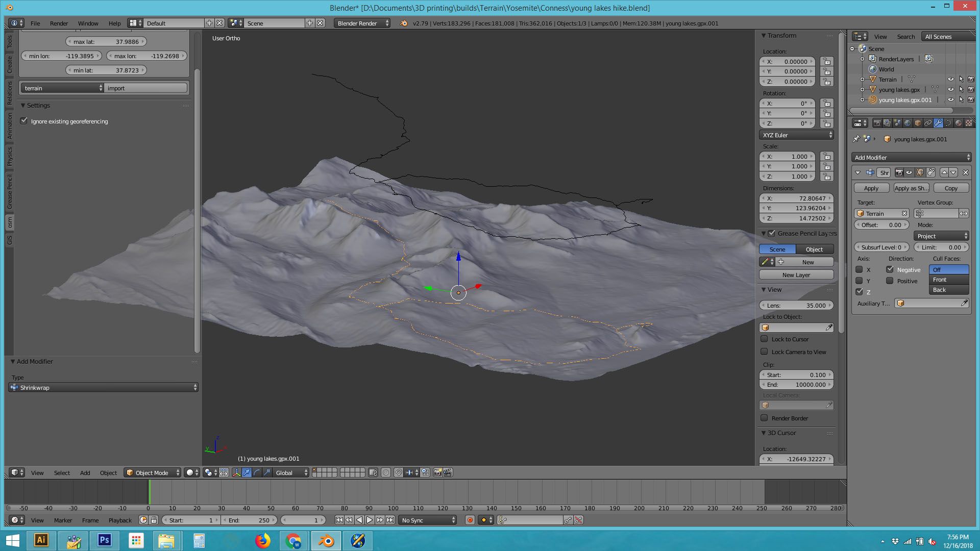Uncheck Ignore existing georeferencing
This screenshot has width=980, height=551.
(x=24, y=121)
